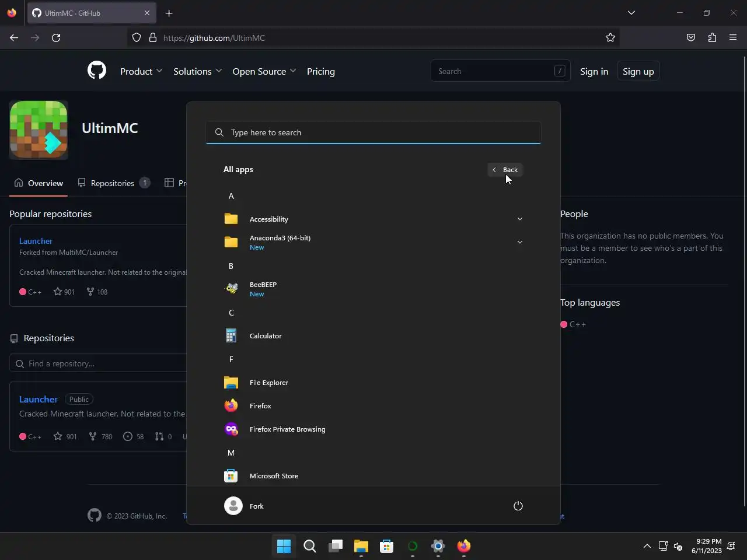This screenshot has height=560, width=747.
Task: Expand the Anaconda3 (64-bit) folder
Action: tap(373, 243)
